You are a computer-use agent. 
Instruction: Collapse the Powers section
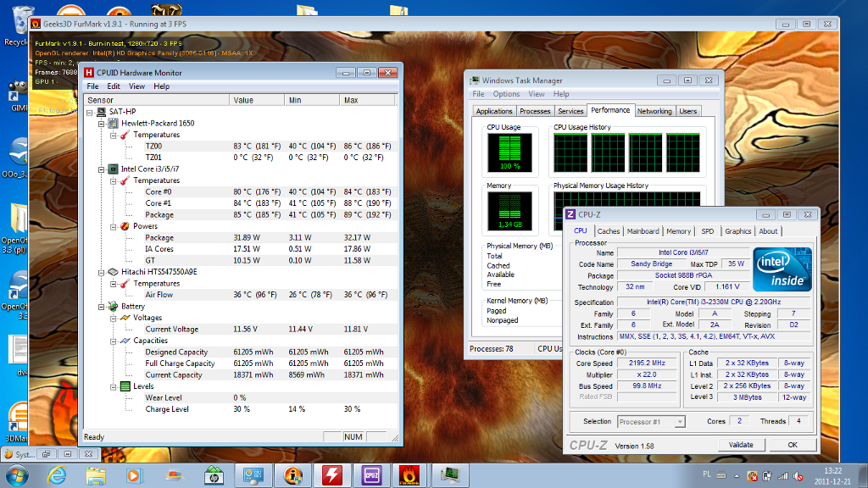tap(113, 227)
